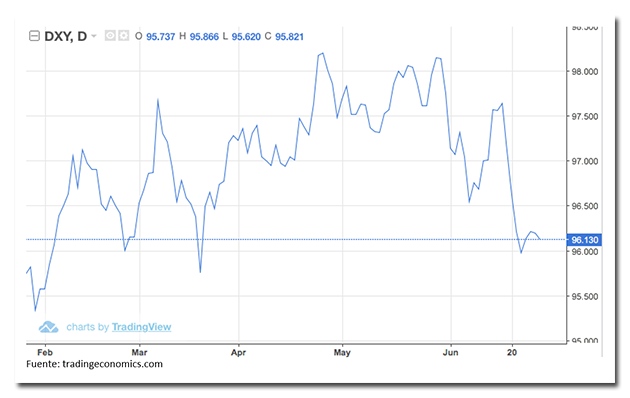Click the Mar label on time axis
630x398 pixels.
click(x=139, y=352)
